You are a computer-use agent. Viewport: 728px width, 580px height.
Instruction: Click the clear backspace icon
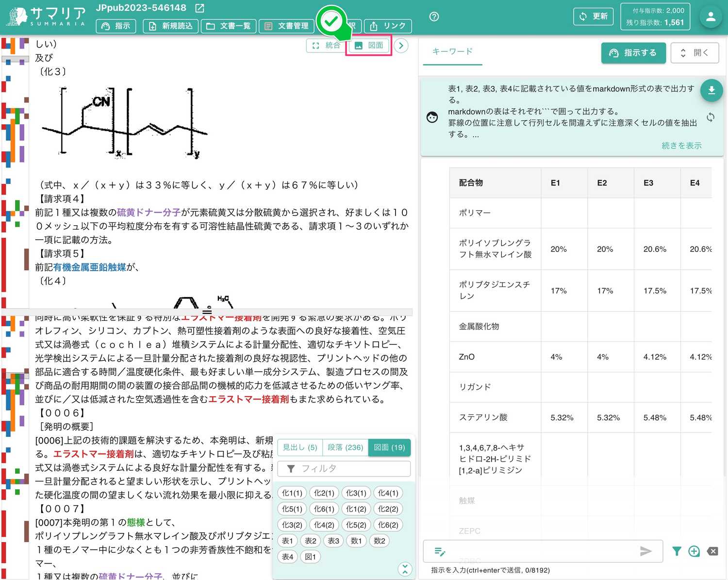[x=712, y=551]
